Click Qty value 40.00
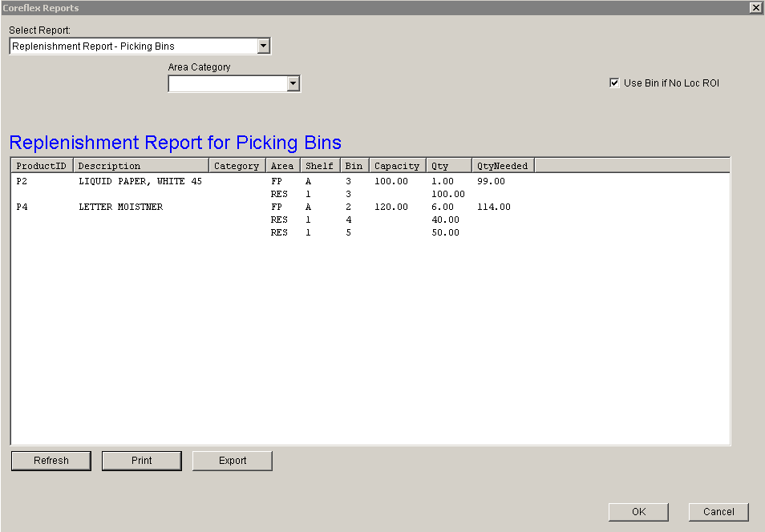Screen dimensions: 765x532 pyautogui.click(x=445, y=220)
